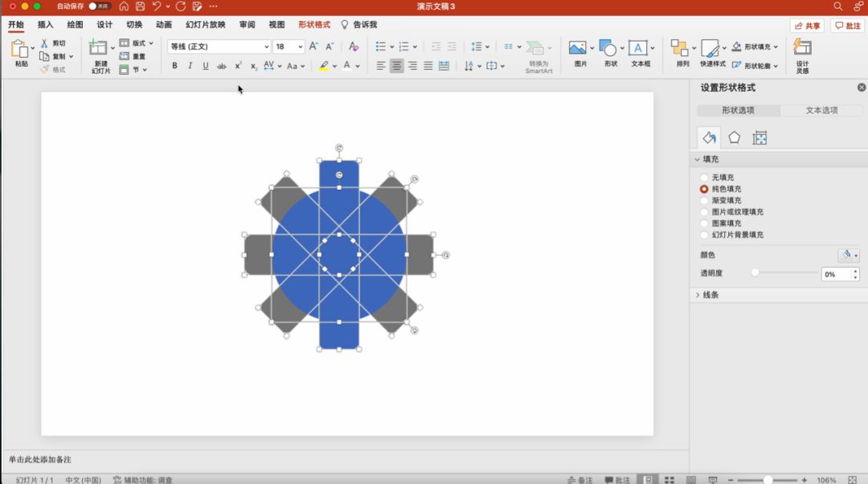Open the Animations (动画) ribbon tab
868x484 pixels.
pos(164,24)
